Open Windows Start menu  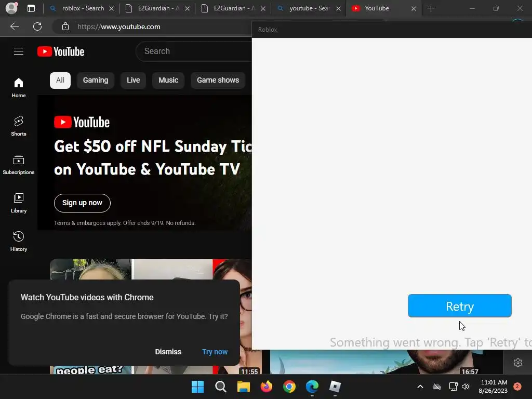pyautogui.click(x=197, y=387)
